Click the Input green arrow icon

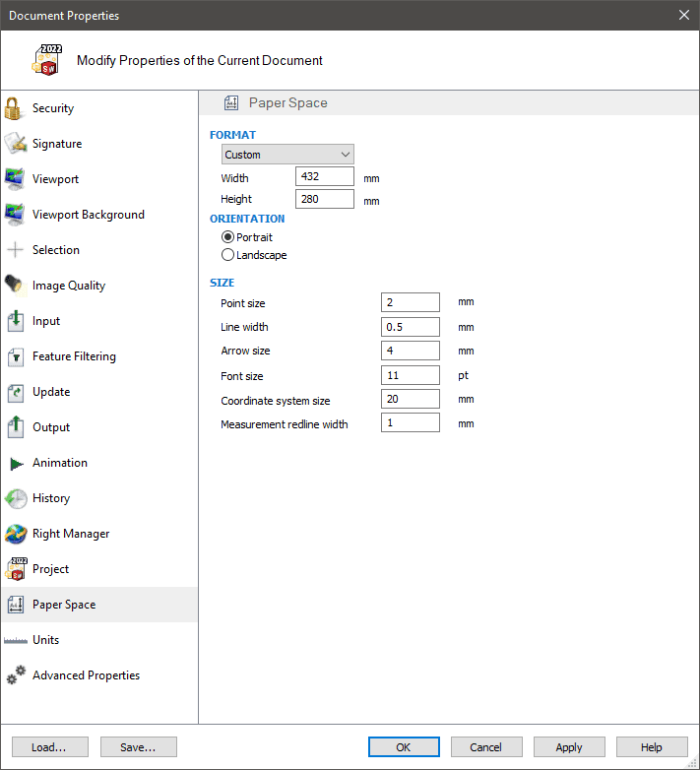tap(15, 321)
